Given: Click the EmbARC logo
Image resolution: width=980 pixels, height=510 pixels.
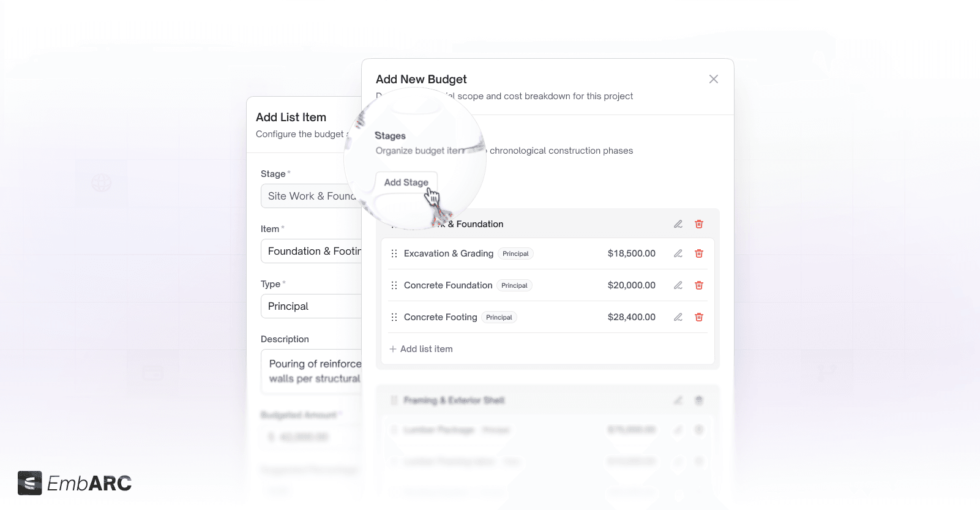Looking at the screenshot, I should point(73,483).
